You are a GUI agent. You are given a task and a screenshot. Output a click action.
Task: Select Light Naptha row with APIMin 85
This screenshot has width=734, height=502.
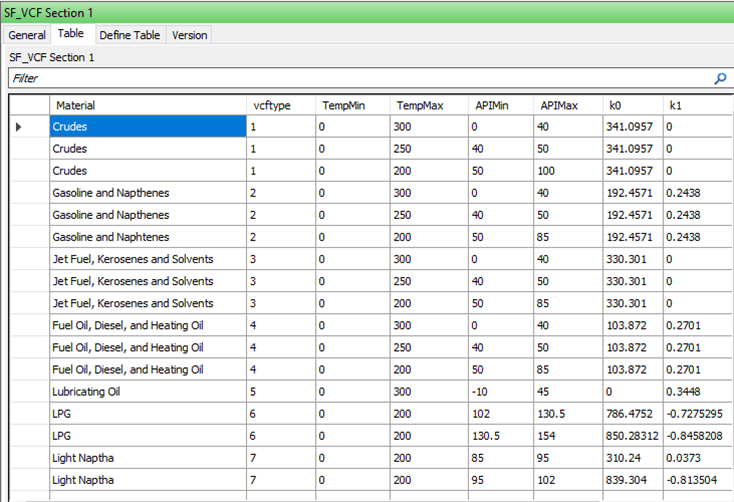(x=148, y=458)
